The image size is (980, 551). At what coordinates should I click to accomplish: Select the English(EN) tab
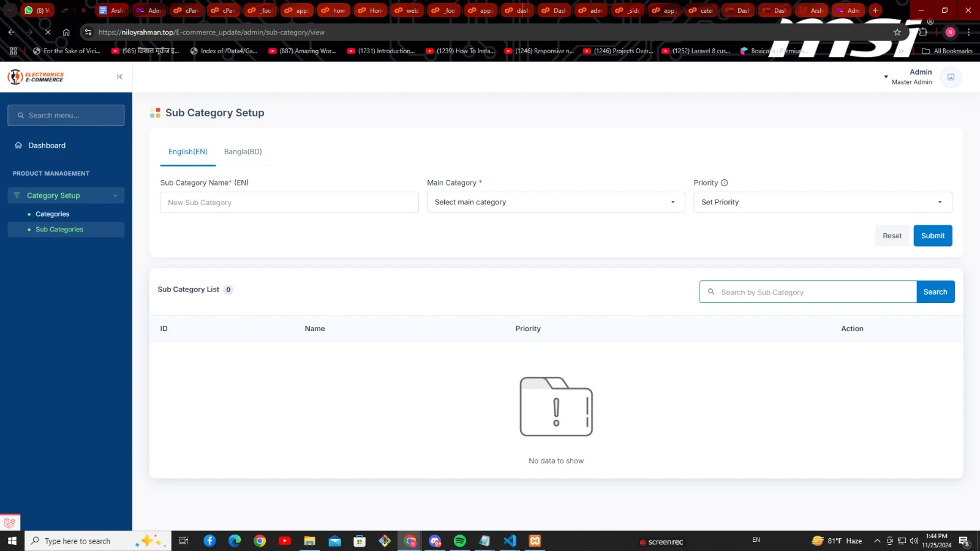click(x=187, y=152)
